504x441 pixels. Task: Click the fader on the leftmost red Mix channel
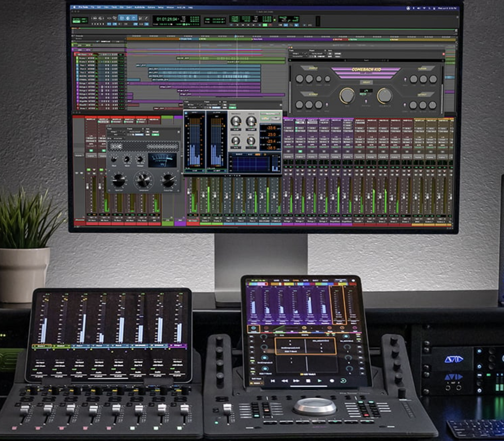click(x=88, y=187)
